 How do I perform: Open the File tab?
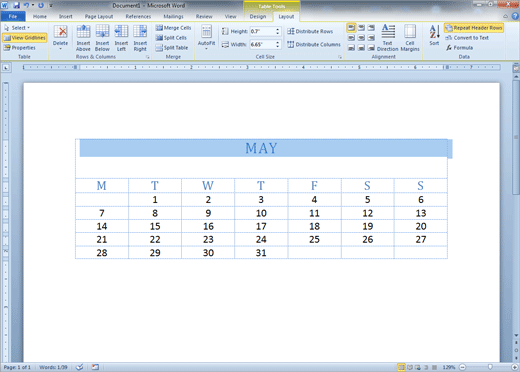pos(13,16)
